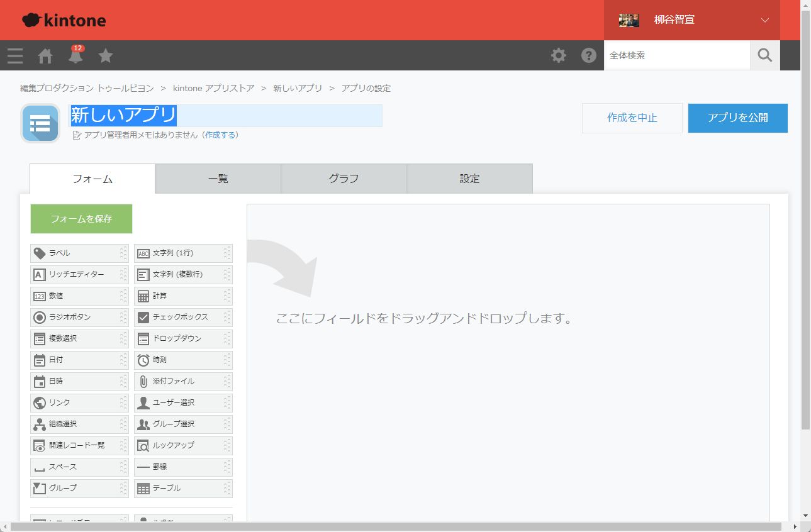This screenshot has height=532, width=811.
Task: Select the 数値 field
Action: point(79,296)
